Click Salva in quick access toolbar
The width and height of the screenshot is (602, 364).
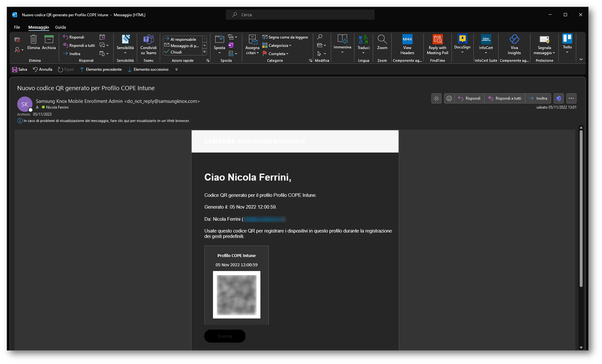click(20, 69)
